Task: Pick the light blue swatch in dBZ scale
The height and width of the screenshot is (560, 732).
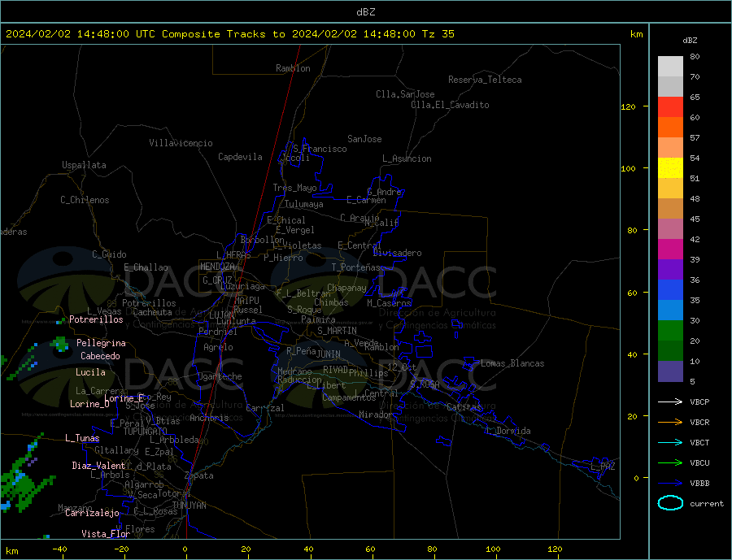Action: pos(670,310)
